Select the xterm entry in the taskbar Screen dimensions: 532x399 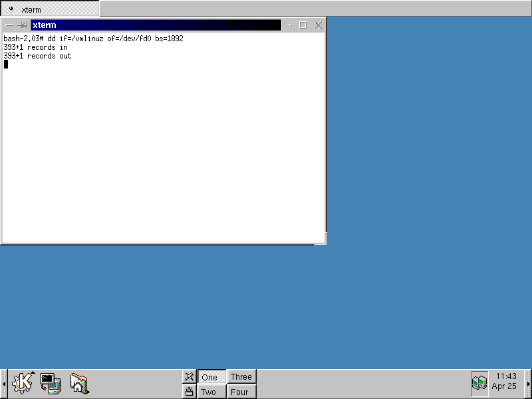click(x=50, y=9)
